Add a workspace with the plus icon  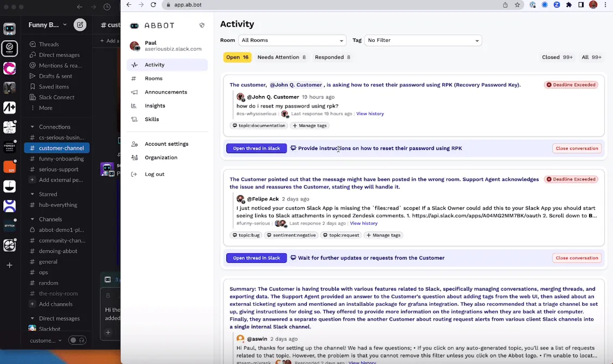pos(9,265)
